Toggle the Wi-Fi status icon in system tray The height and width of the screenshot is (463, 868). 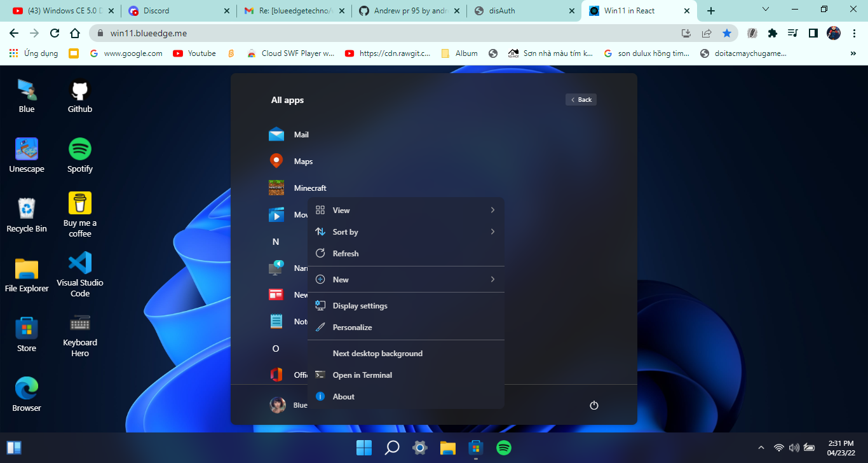778,448
